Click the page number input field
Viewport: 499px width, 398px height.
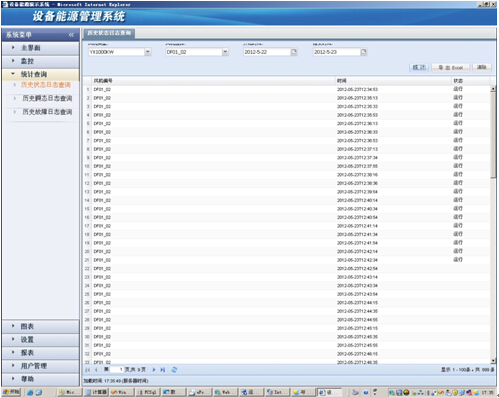coord(117,370)
